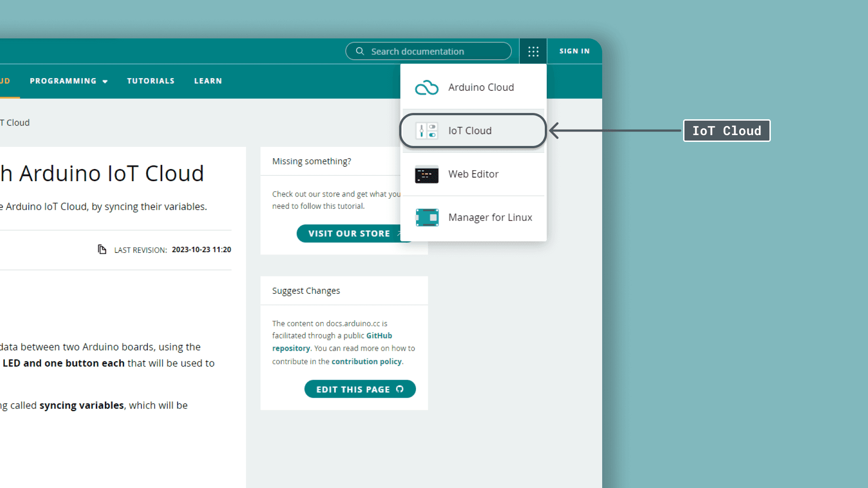This screenshot has width=868, height=488.
Task: Open the GitHub repository link
Action: point(379,336)
